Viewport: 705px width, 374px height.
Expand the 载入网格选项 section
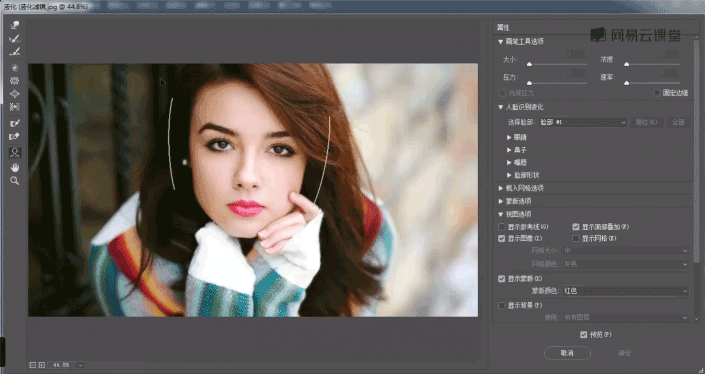(500, 188)
